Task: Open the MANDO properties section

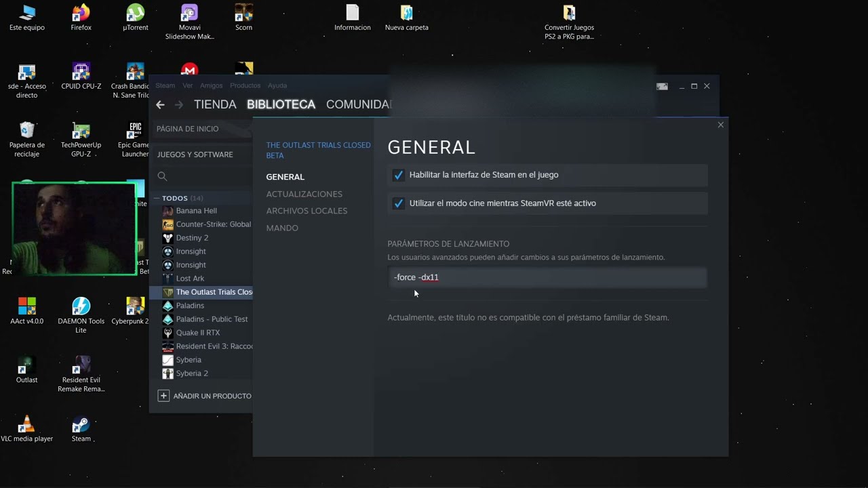Action: click(282, 228)
